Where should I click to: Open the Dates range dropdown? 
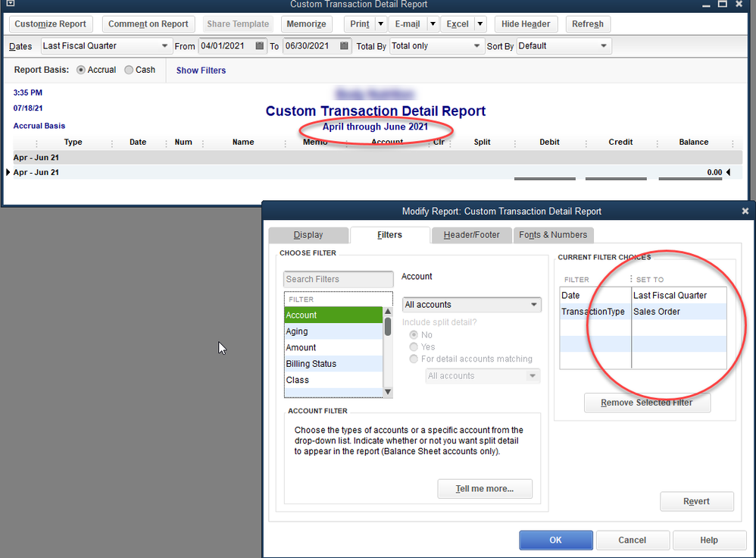(107, 46)
